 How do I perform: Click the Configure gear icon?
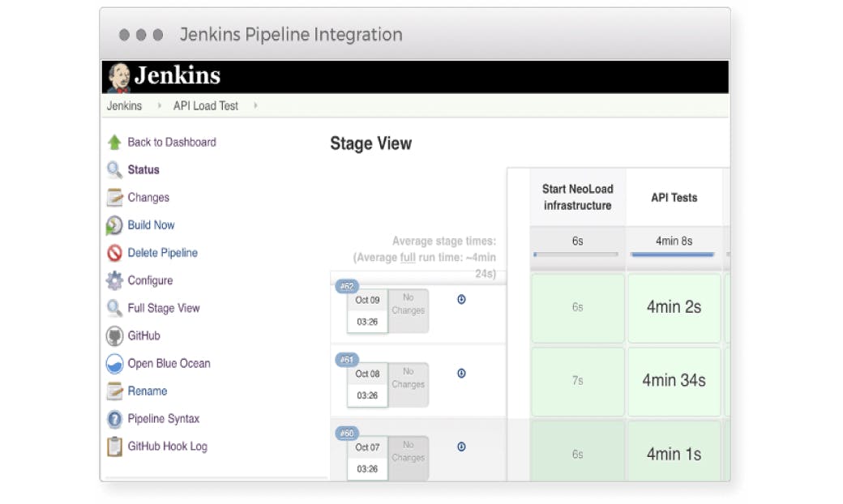114,280
